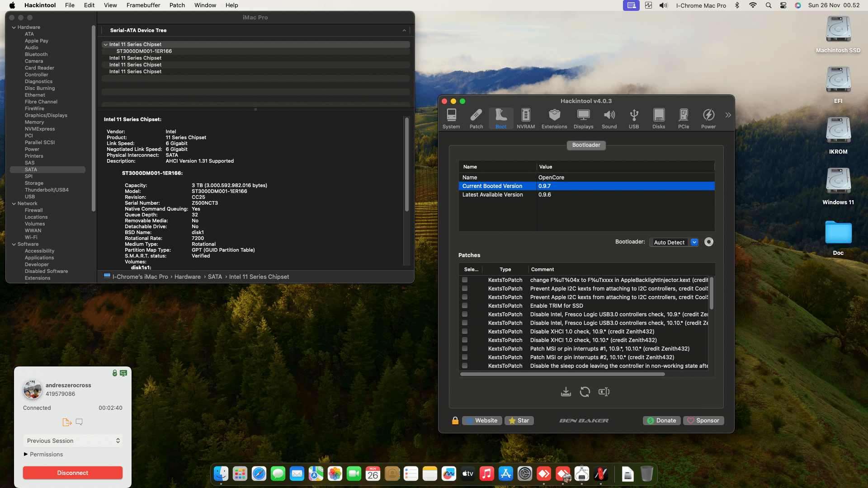Viewport: 868px width, 488px height.
Task: Open the chat bubble icon in session panel
Action: pyautogui.click(x=79, y=422)
